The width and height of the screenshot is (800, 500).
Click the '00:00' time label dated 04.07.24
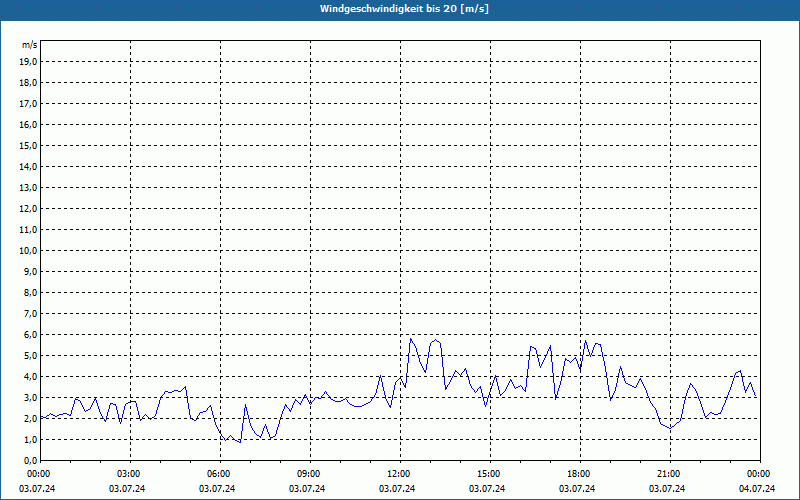[x=758, y=474]
